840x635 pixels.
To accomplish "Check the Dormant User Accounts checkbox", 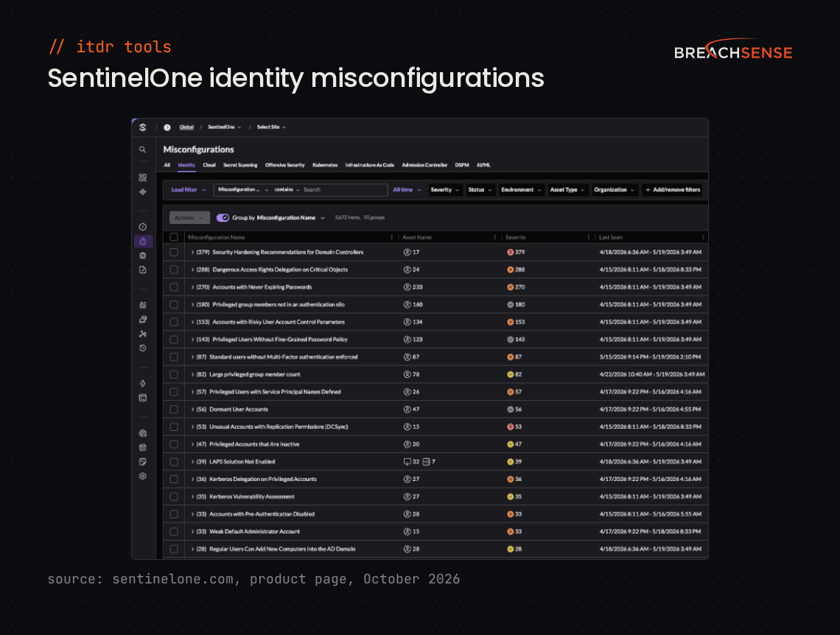I will pyautogui.click(x=174, y=410).
